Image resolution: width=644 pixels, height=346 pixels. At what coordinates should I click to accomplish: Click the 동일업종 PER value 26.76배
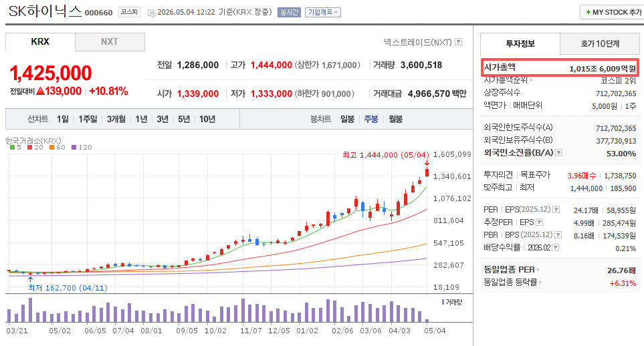(x=622, y=271)
